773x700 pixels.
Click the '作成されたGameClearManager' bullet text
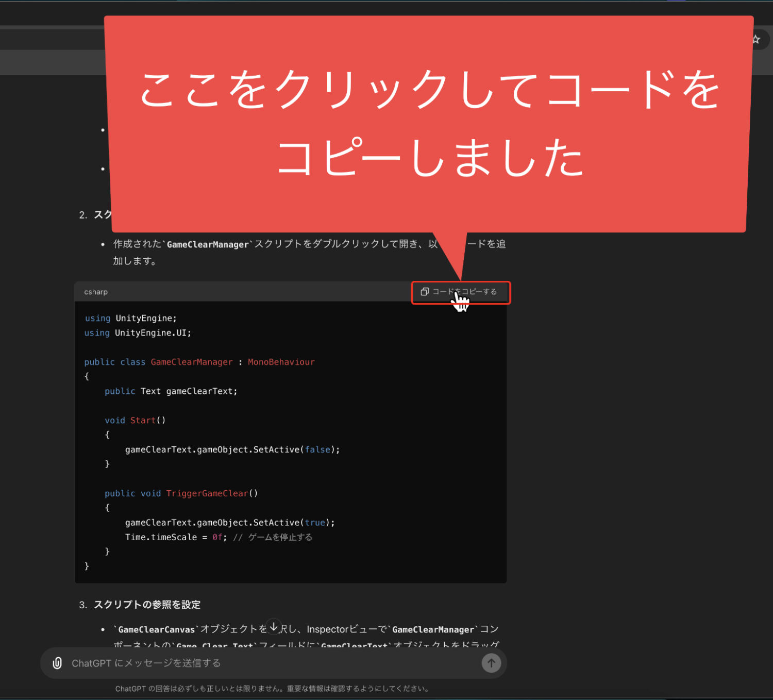coord(309,252)
